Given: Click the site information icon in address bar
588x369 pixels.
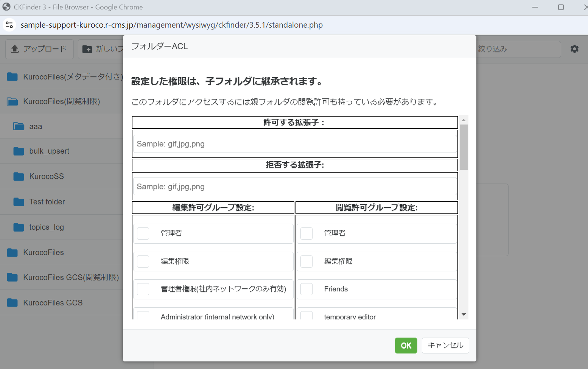Looking at the screenshot, I should 9,25.
